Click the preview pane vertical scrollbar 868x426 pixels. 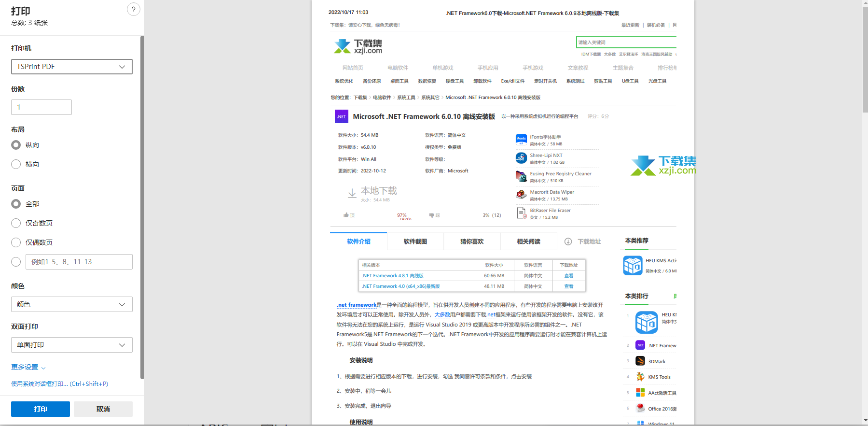coord(865,60)
